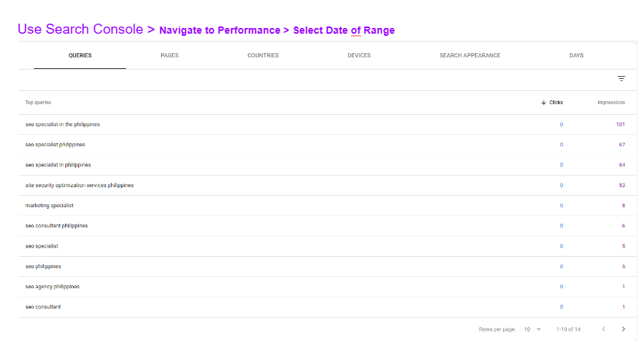Open the 'seo philippines' query row

pos(43,267)
